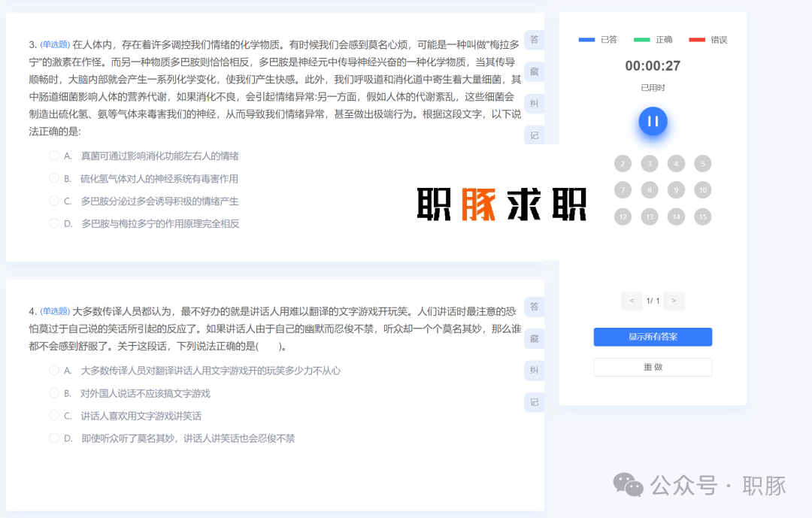The width and height of the screenshot is (812, 518).
Task: Open the 纠 correction icon for question 4
Action: click(x=534, y=370)
